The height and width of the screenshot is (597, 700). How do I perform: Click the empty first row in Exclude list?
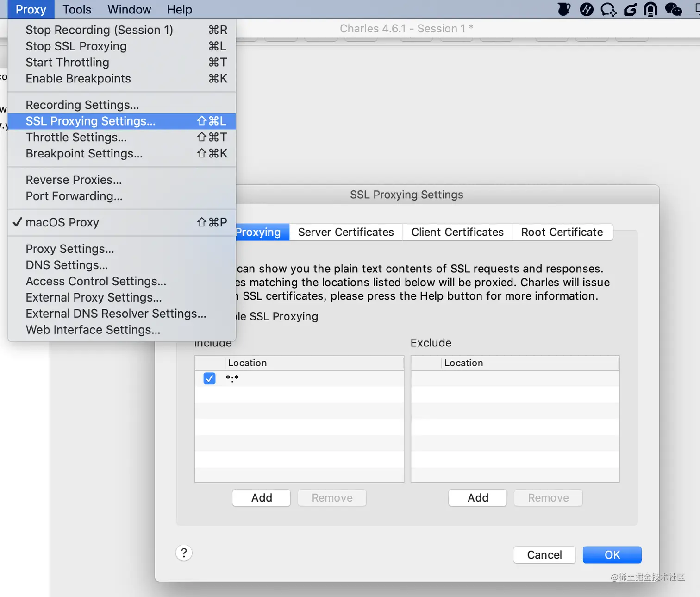coord(515,378)
